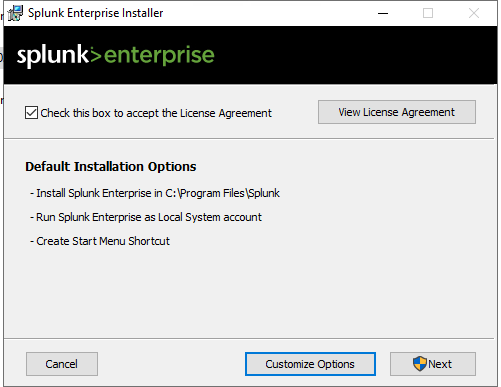This screenshot has width=501, height=387.
Task: Proceed with the Next button
Action: 433,364
